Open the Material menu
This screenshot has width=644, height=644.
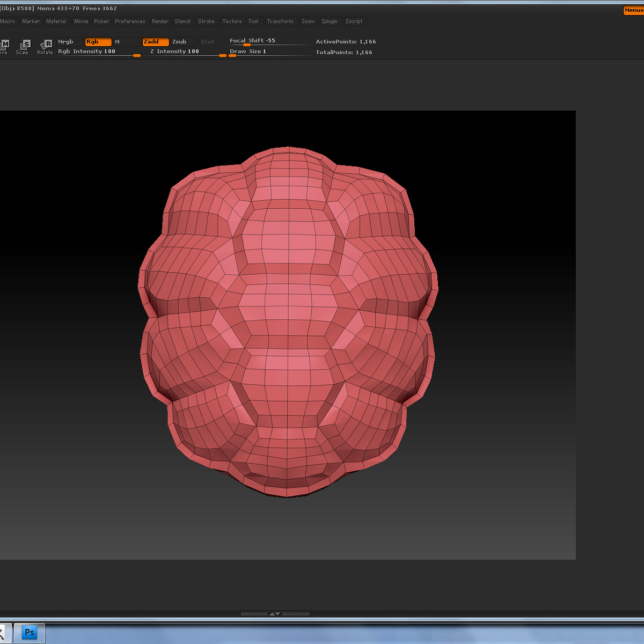coord(56,21)
